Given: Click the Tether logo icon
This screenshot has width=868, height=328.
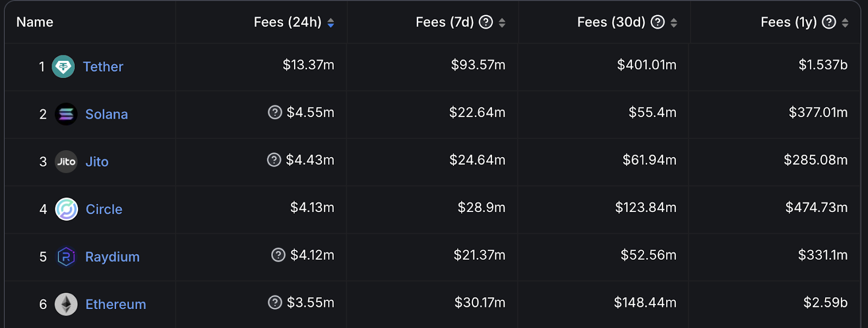Looking at the screenshot, I should [x=63, y=67].
